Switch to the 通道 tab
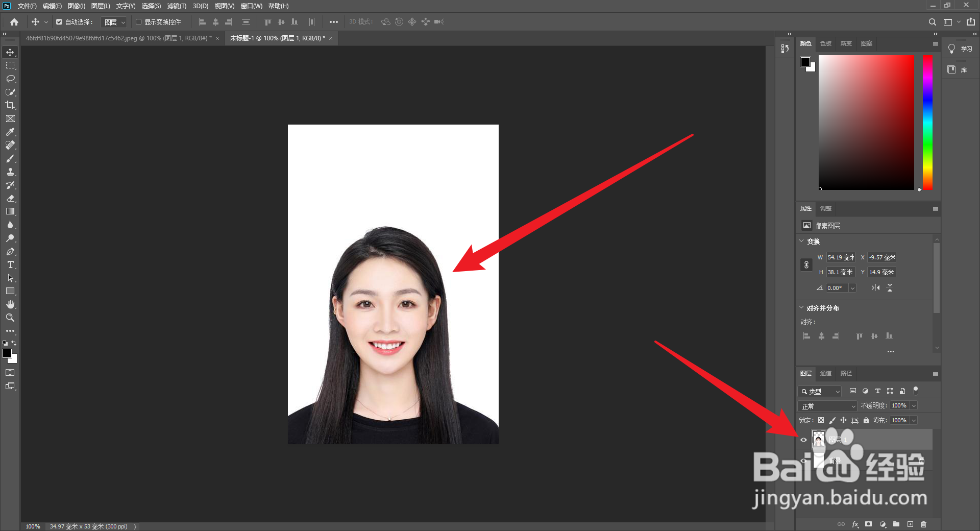The image size is (980, 531). (x=825, y=373)
